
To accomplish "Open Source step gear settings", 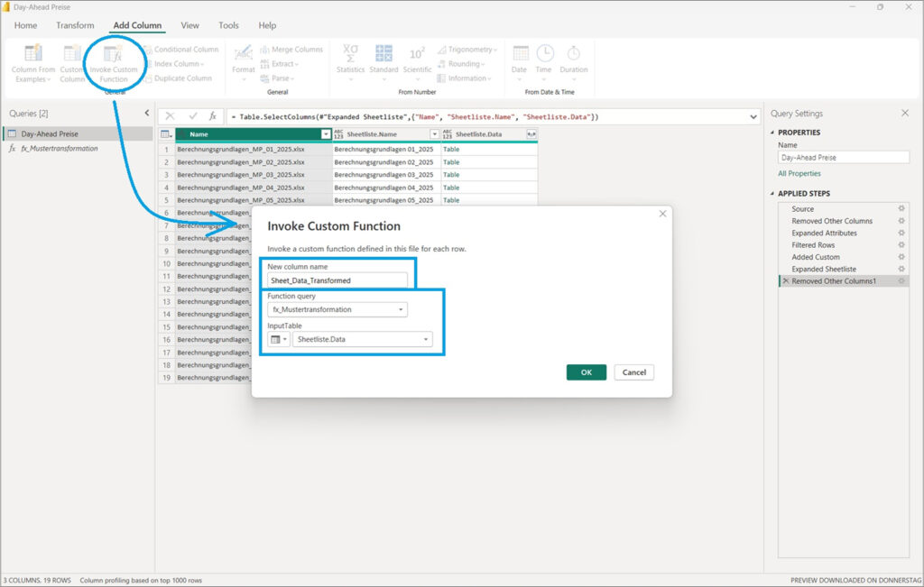I will point(901,208).
